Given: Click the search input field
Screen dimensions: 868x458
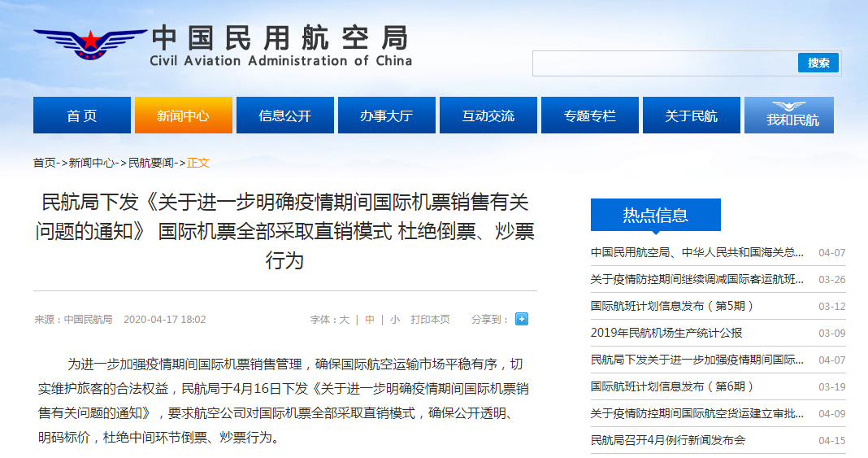Looking at the screenshot, I should tap(665, 63).
